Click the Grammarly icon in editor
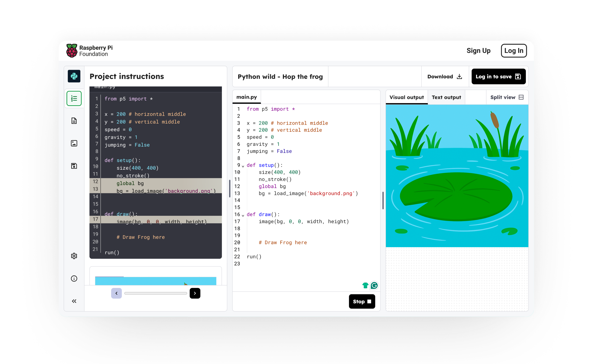This screenshot has width=593, height=364. tap(374, 285)
